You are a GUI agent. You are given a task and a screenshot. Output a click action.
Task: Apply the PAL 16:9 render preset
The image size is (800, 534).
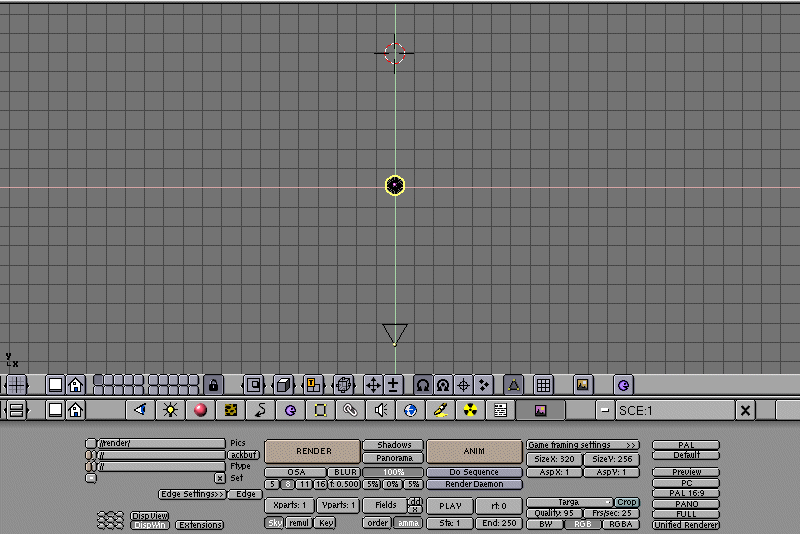point(686,494)
